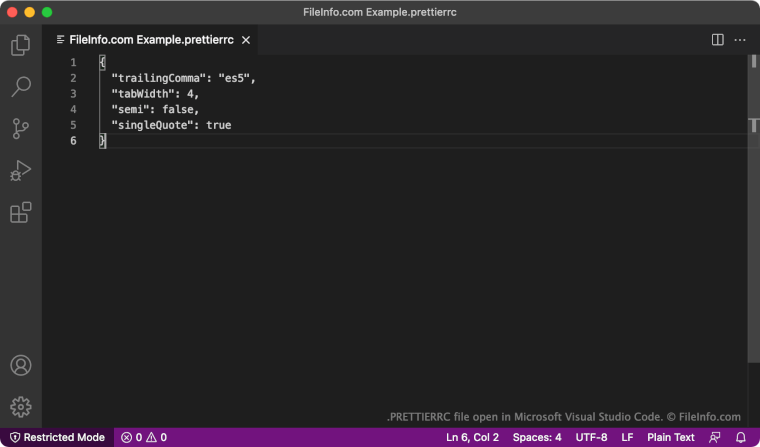Open the editor More Actions menu
This screenshot has height=447, width=760.
point(740,40)
